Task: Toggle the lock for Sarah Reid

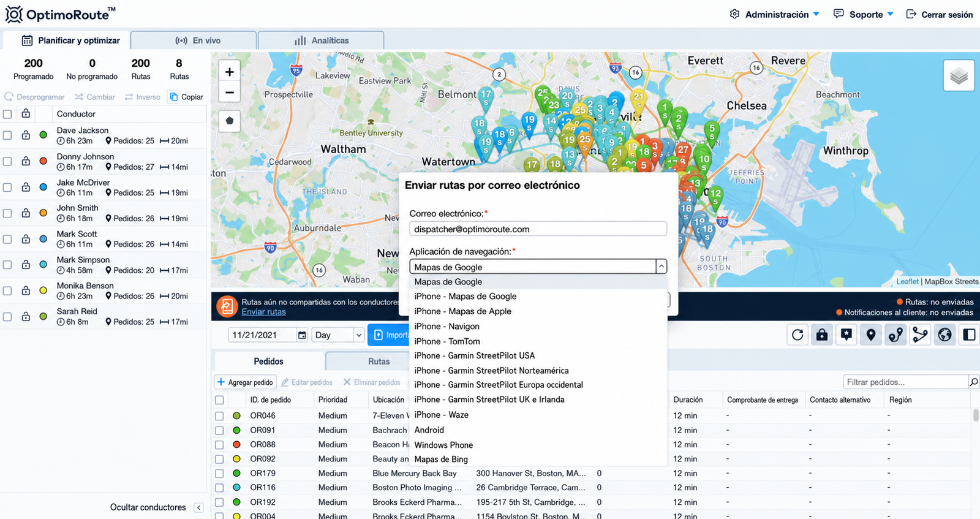Action: click(x=26, y=316)
